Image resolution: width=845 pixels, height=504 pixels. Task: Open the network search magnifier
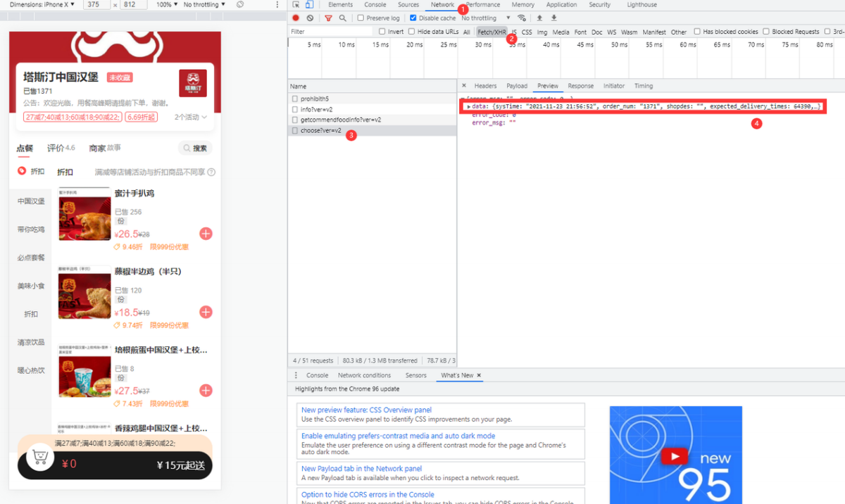tap(343, 18)
